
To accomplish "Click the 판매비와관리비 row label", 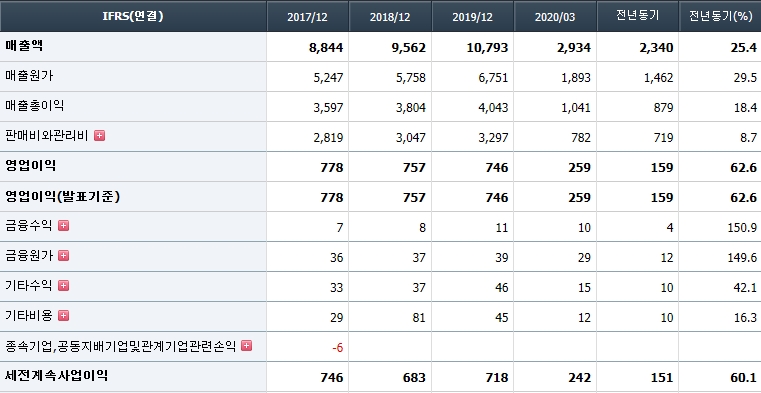I will click(47, 135).
